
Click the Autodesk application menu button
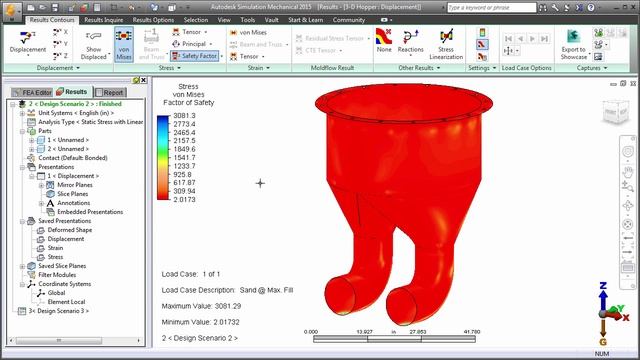click(x=11, y=11)
